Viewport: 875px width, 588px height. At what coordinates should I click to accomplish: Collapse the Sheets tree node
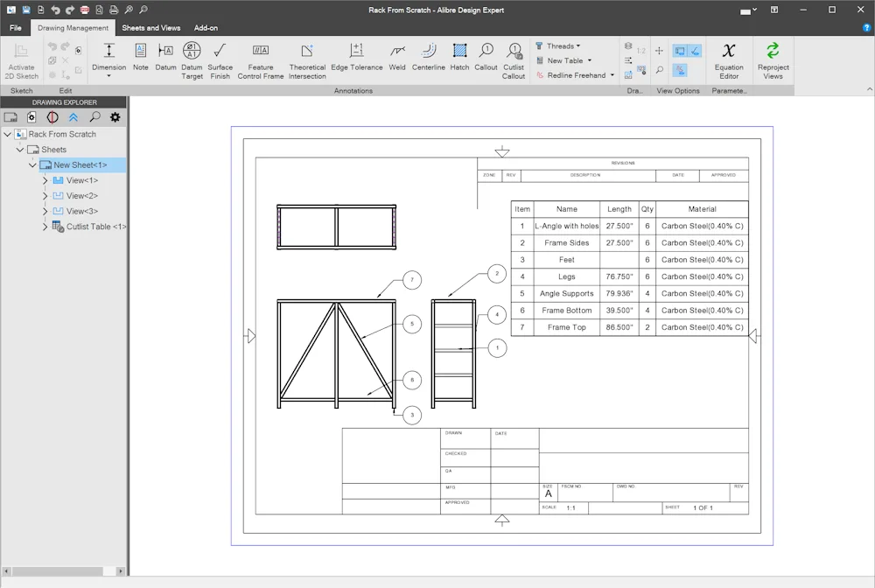[20, 150]
